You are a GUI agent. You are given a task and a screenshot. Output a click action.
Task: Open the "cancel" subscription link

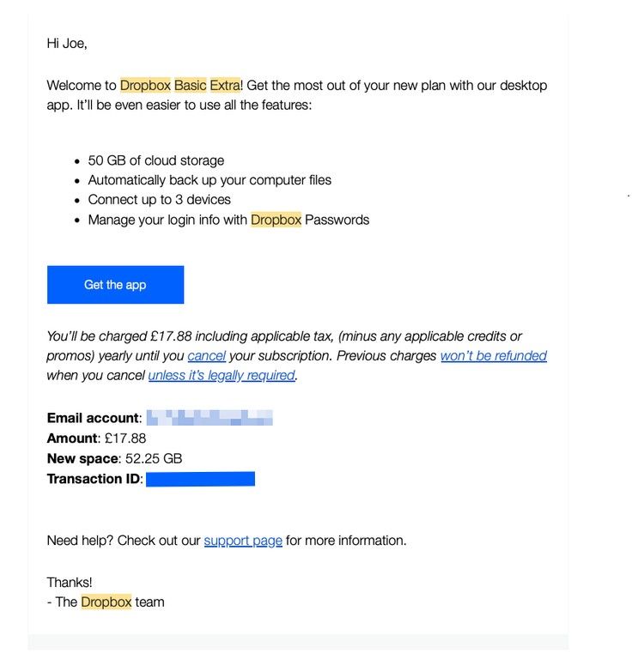click(206, 355)
